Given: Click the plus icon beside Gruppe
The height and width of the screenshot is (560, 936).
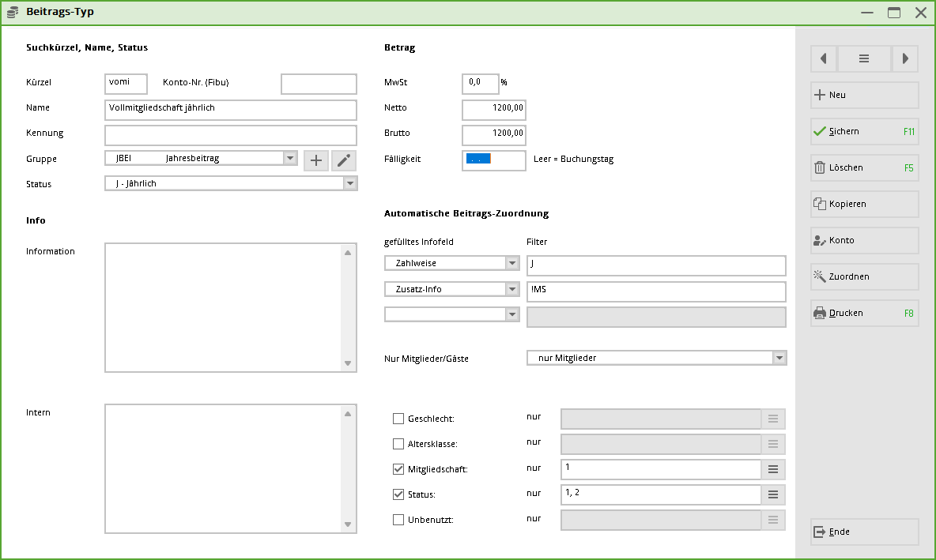Looking at the screenshot, I should pos(316,160).
